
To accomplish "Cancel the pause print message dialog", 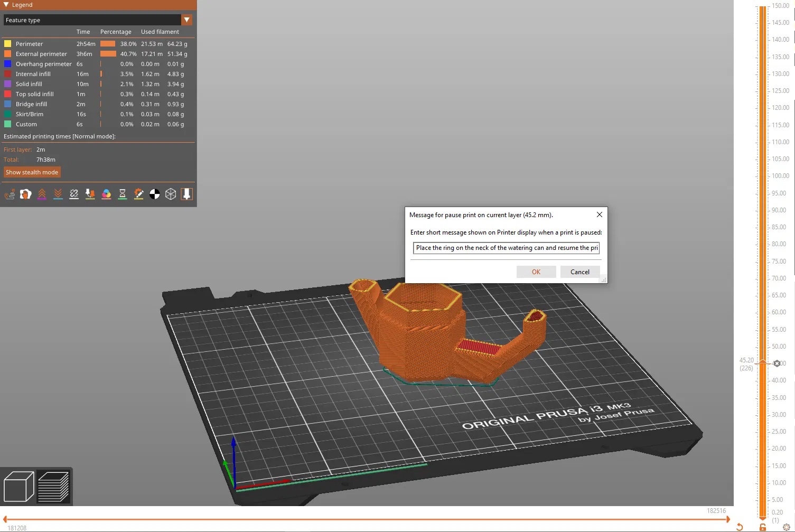I will [580, 272].
